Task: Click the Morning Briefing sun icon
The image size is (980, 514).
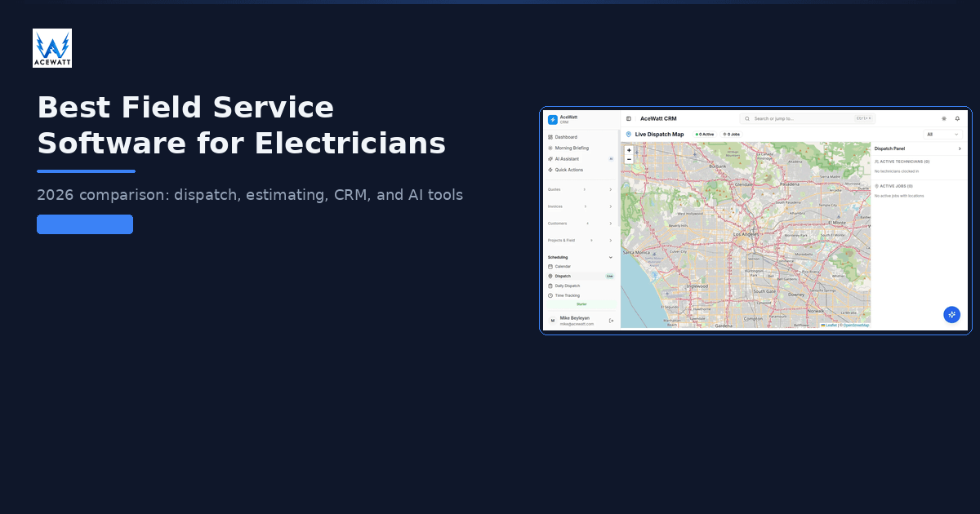Action: tap(550, 148)
